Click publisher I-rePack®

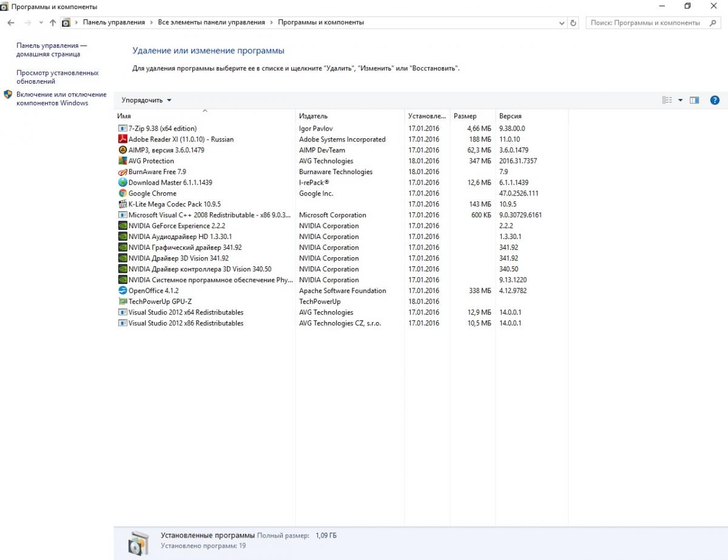point(314,183)
